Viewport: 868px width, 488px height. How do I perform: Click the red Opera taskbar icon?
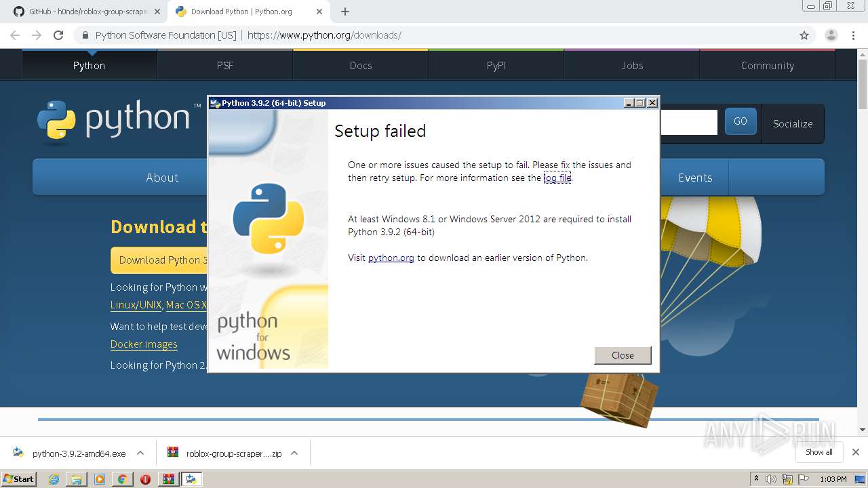145,479
